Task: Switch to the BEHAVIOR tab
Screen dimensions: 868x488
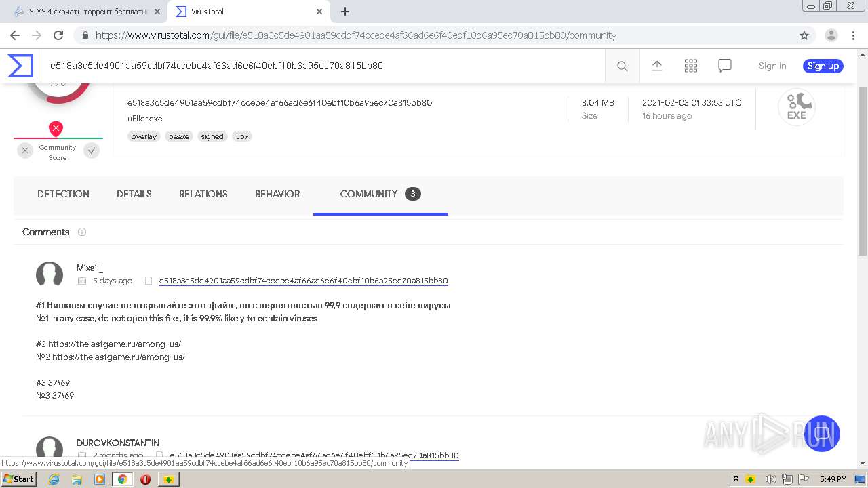Action: pyautogui.click(x=277, y=194)
